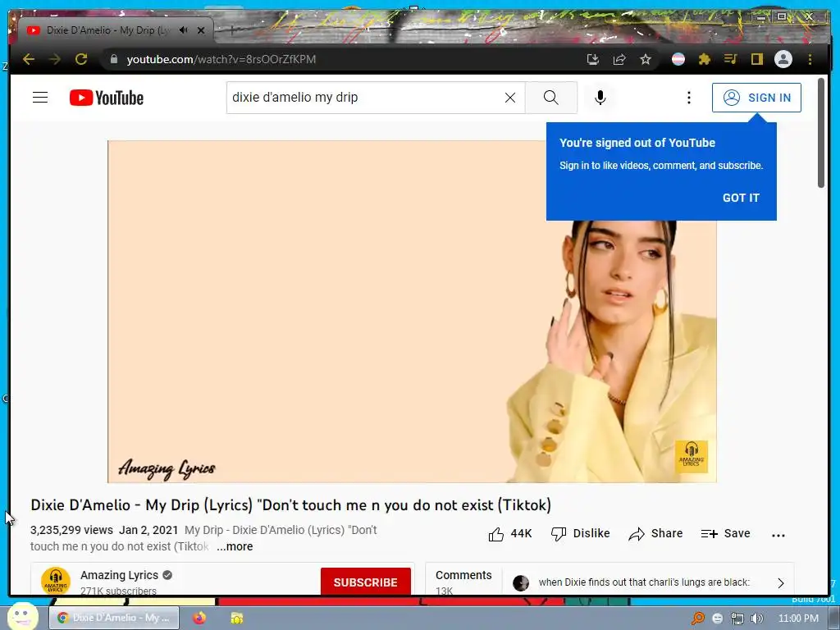This screenshot has height=630, width=840.
Task: Close the Dixie D'Amelio tab
Action: click(201, 30)
